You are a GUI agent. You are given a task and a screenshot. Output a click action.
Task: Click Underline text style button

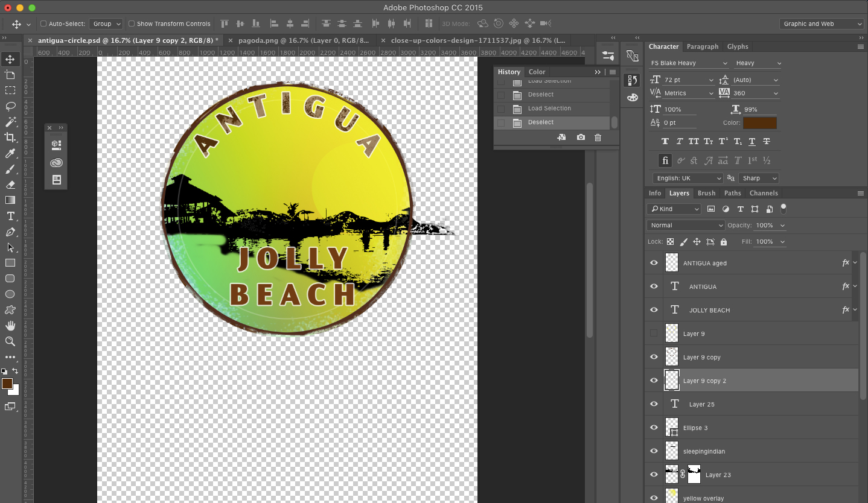[752, 142]
